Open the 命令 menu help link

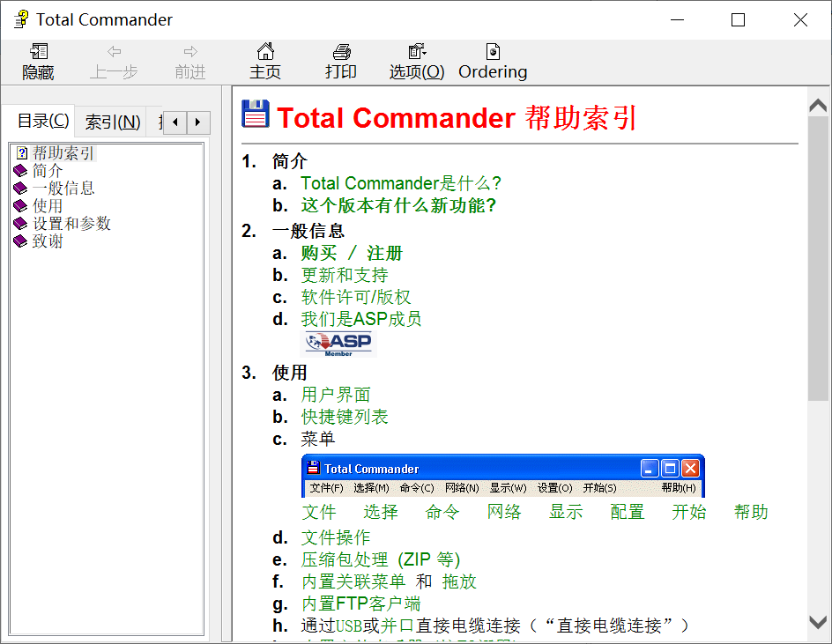[x=442, y=512]
